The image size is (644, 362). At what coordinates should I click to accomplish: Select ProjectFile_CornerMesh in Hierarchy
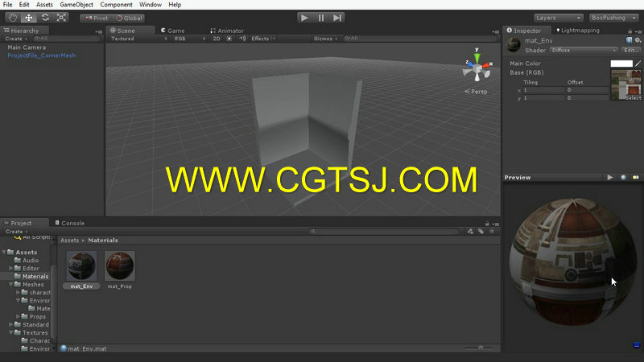tap(42, 56)
